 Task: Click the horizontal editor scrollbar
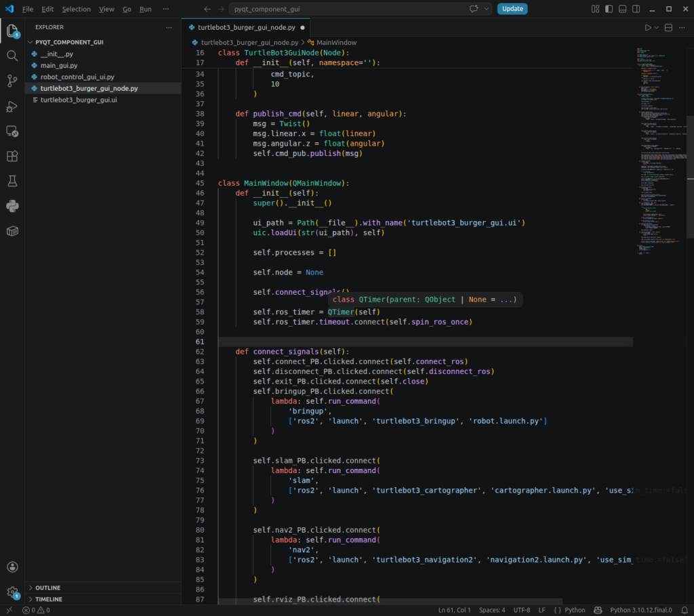[390, 602]
